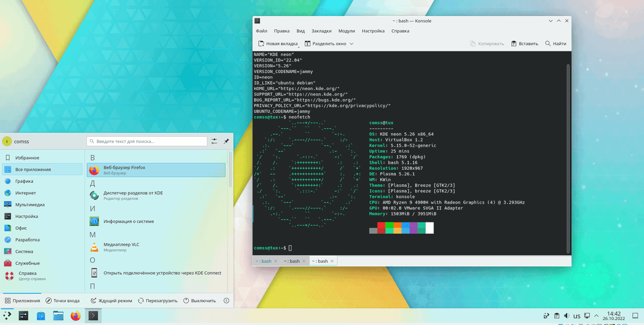
Task: Open Информация о системе
Action: coord(156,221)
